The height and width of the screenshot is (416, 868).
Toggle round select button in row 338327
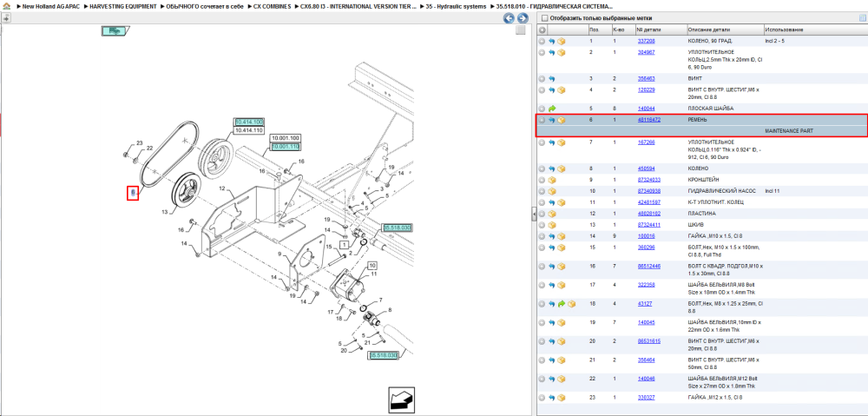(x=542, y=398)
